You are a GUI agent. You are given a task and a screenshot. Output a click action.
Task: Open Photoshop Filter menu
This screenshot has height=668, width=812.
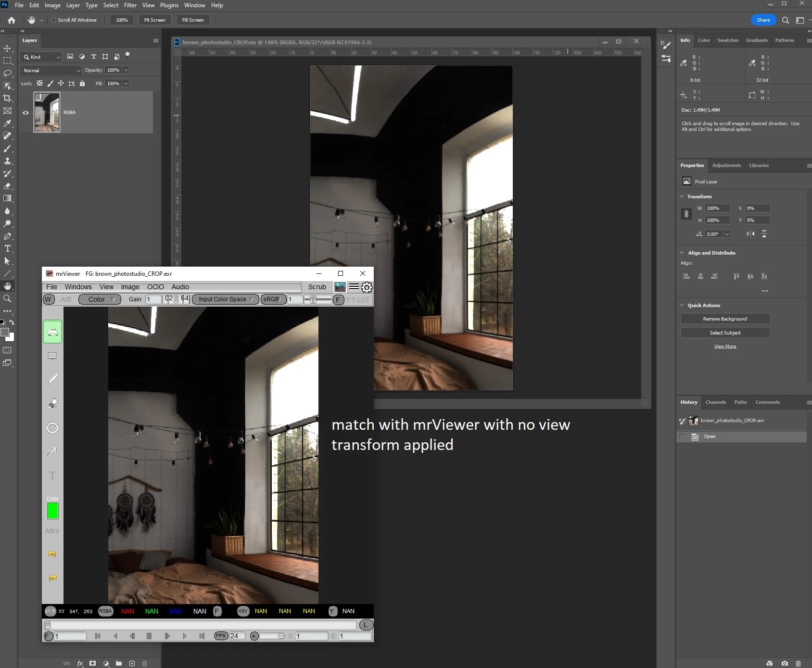coord(130,5)
